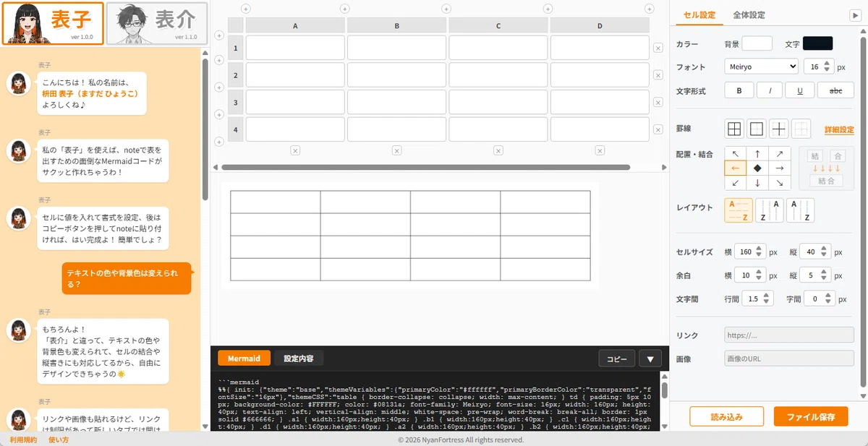Apply outer border only icon
This screenshot has width=868, height=446.
(x=757, y=129)
